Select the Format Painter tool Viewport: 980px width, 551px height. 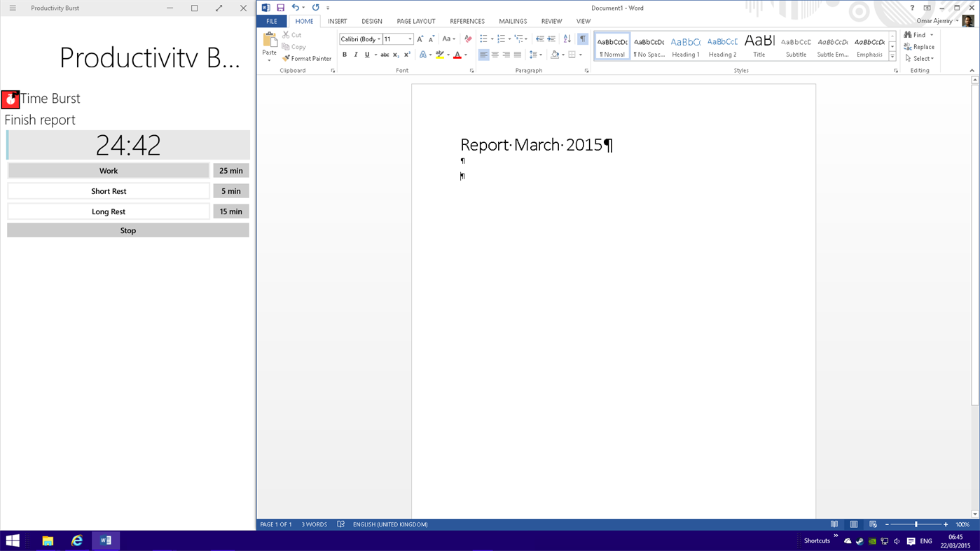click(306, 58)
